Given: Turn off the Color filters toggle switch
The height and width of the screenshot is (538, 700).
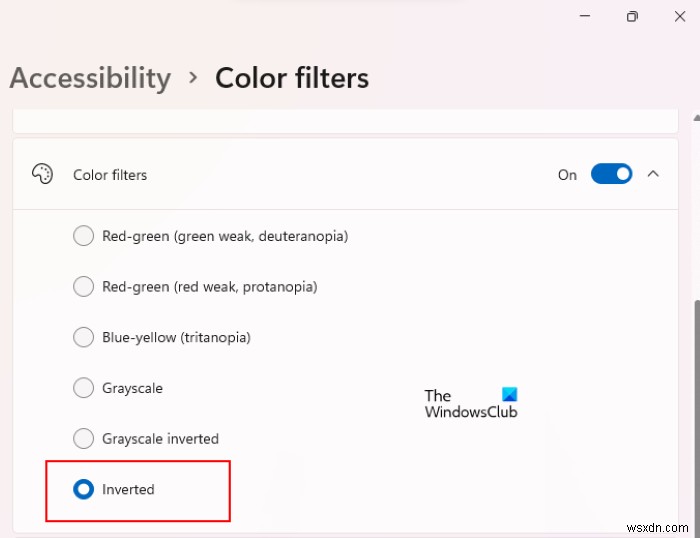Looking at the screenshot, I should point(611,174).
